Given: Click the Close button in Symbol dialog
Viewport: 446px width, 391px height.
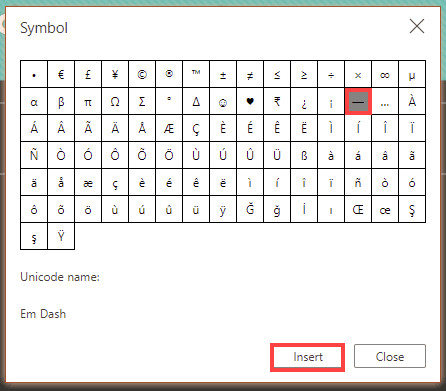Looking at the screenshot, I should tap(390, 356).
